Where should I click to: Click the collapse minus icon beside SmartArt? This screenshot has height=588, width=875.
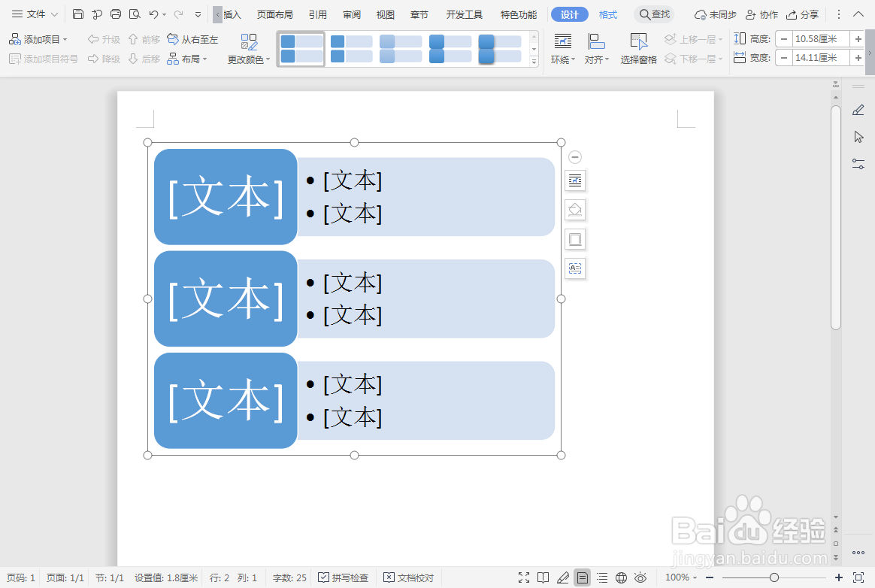pos(575,157)
